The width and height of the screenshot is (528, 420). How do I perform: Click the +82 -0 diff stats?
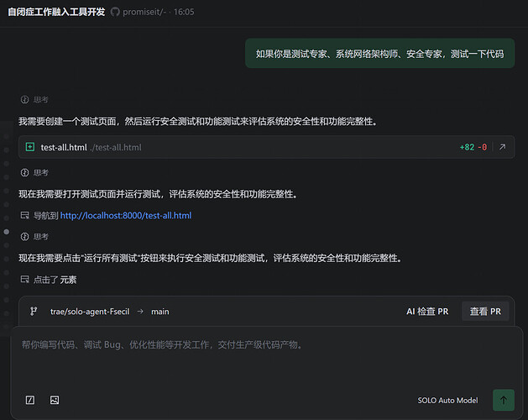(x=473, y=147)
